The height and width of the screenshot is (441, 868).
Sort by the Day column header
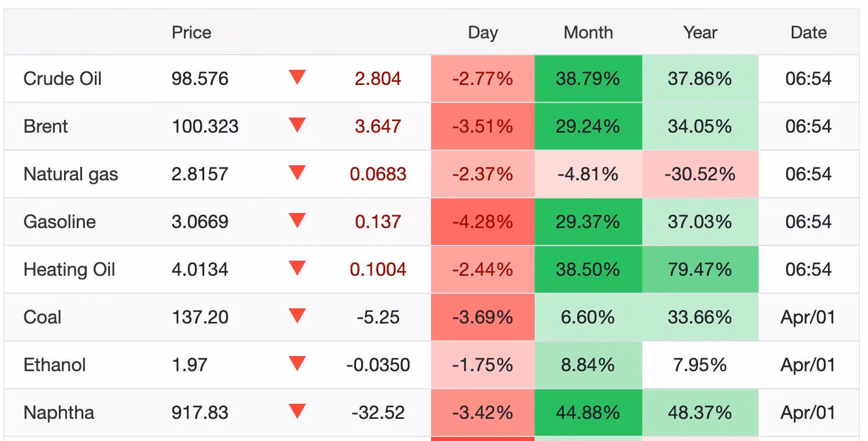(x=482, y=33)
